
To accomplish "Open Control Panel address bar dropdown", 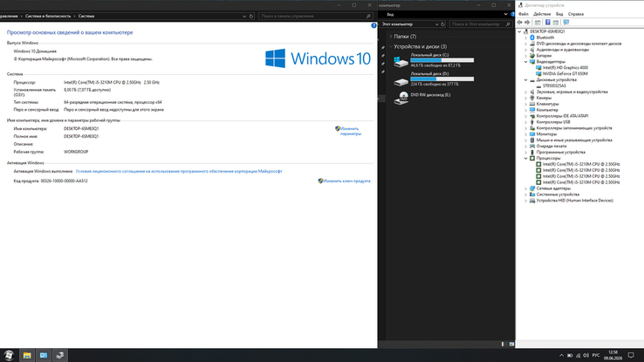I will point(244,16).
